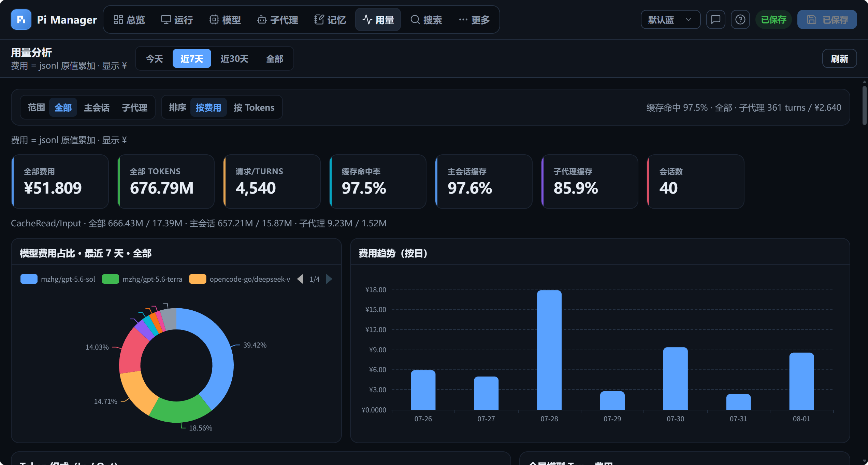The height and width of the screenshot is (465, 868).
Task: Click the 会话数 40 card
Action: 695,181
